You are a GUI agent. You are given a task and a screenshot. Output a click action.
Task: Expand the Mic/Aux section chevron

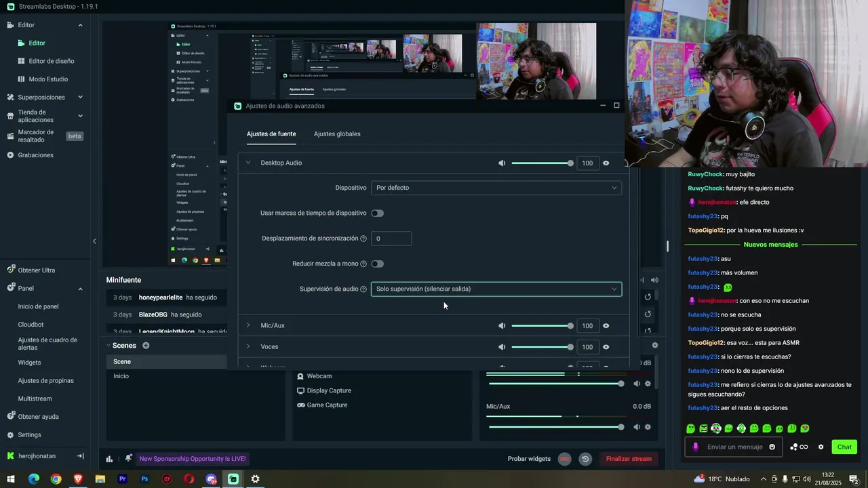(x=248, y=325)
